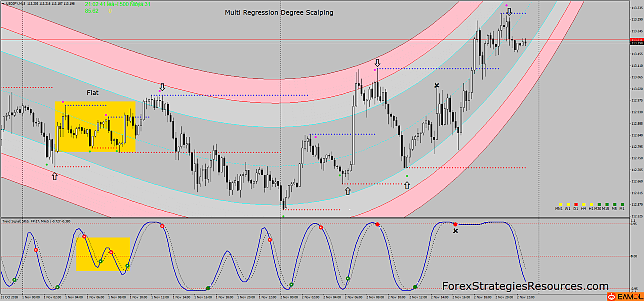Click the '2 Nov 04:00' time label
This screenshot has height=301, width=644.
click(332, 297)
